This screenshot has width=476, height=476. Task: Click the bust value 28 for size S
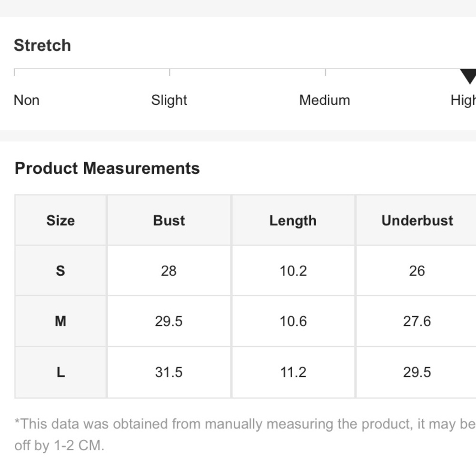click(169, 271)
